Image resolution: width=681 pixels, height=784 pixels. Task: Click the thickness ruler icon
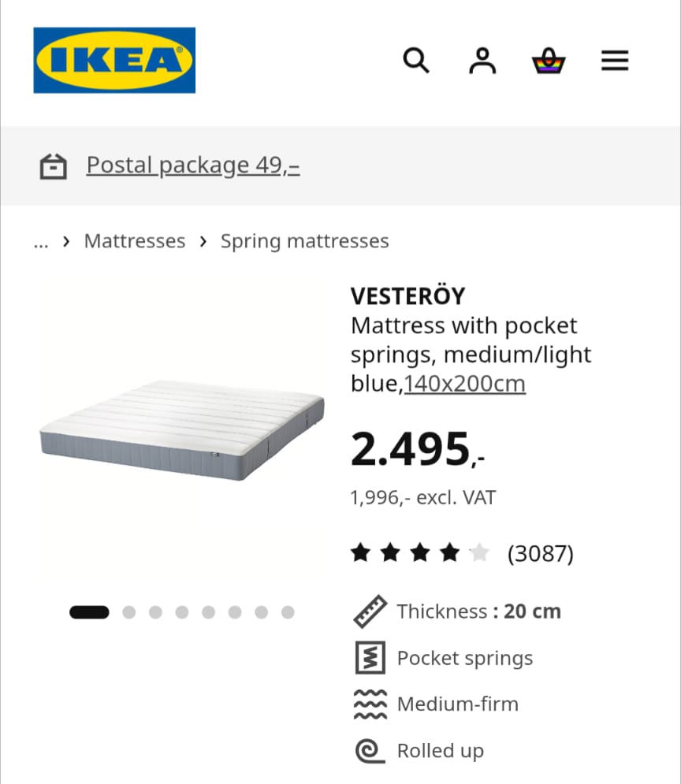[370, 611]
